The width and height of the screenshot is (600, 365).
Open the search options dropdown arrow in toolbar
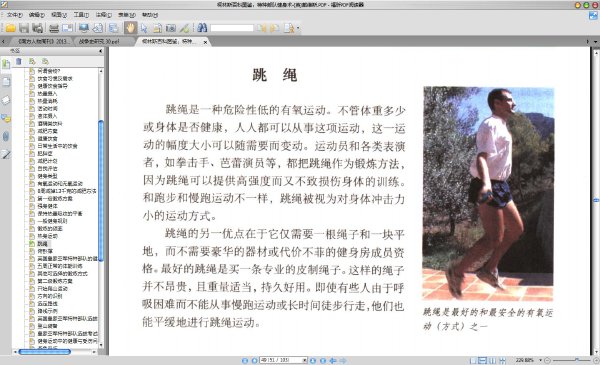point(298,28)
